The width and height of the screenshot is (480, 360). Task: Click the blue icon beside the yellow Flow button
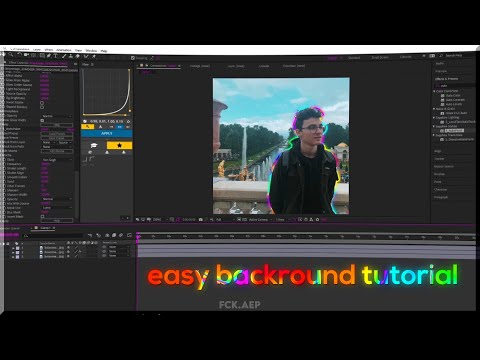119,127
